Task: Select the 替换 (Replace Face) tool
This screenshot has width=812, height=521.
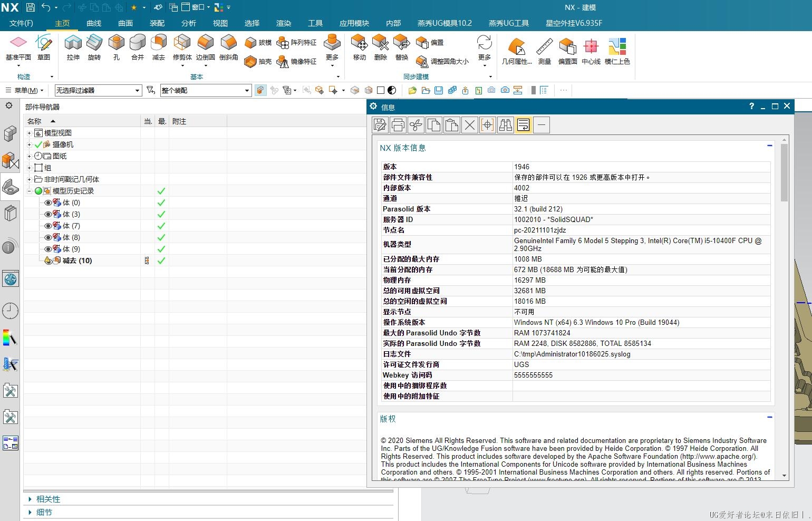Action: coord(402,47)
